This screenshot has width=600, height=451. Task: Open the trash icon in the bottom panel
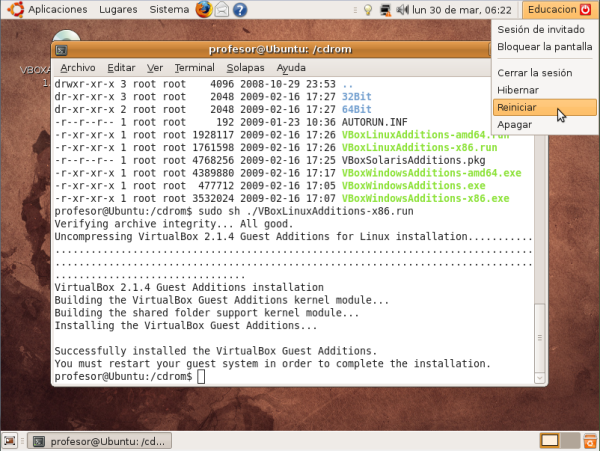pos(590,440)
